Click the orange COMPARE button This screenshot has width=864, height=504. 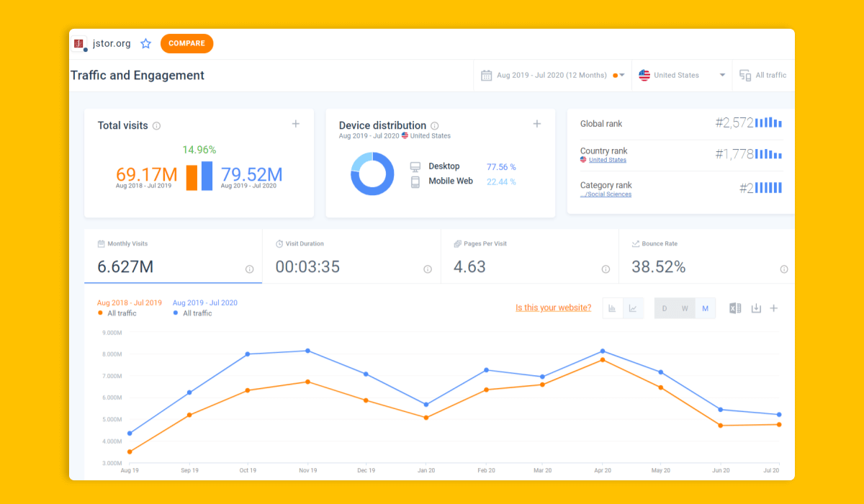[186, 43]
